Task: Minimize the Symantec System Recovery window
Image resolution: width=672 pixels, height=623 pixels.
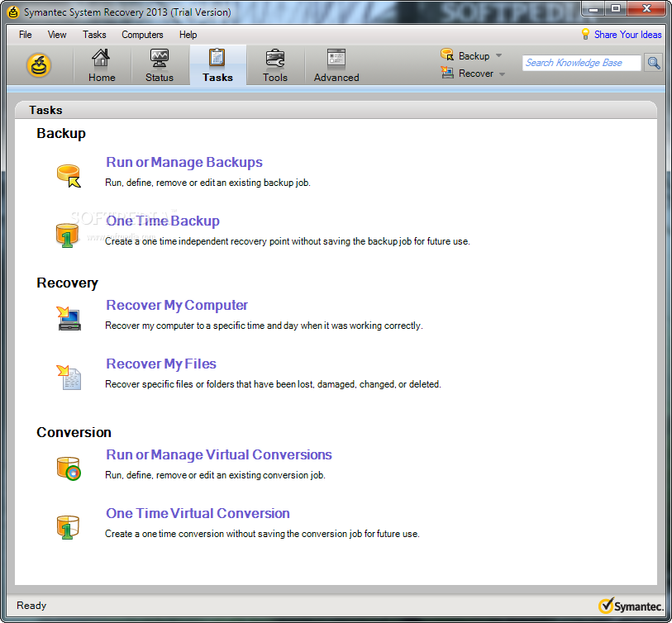Action: click(593, 8)
